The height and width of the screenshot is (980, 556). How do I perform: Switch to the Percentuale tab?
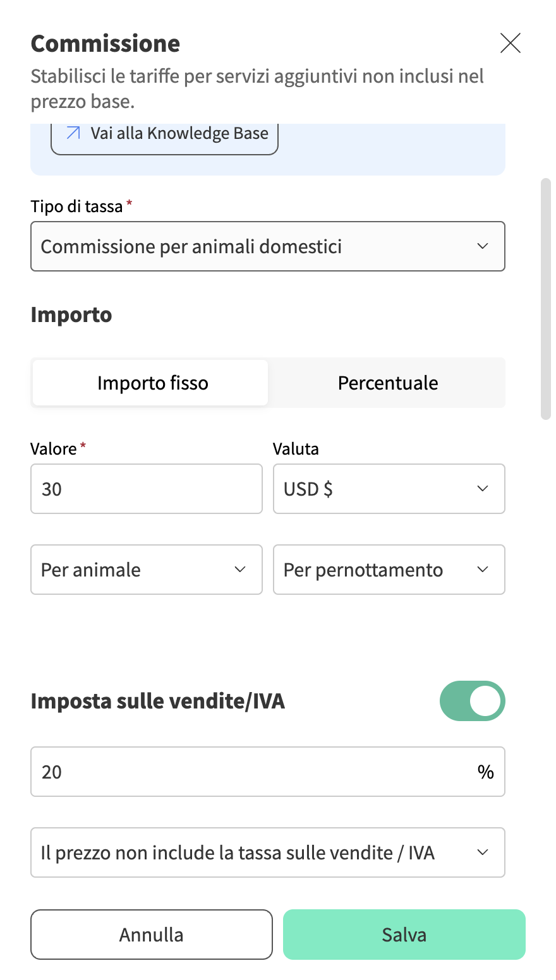387,383
